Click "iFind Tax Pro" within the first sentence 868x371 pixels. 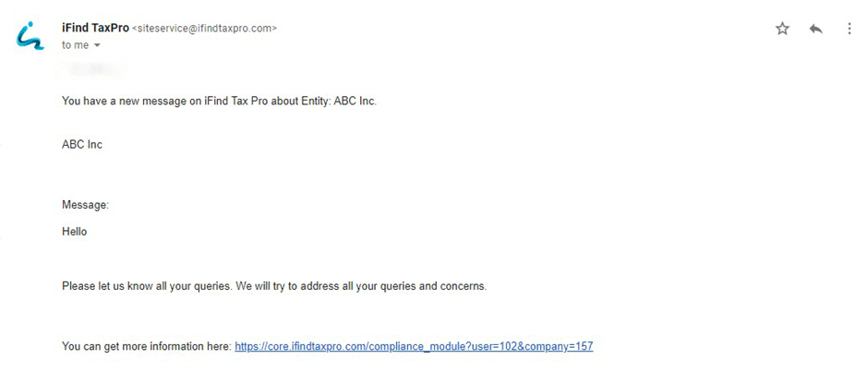pos(235,101)
